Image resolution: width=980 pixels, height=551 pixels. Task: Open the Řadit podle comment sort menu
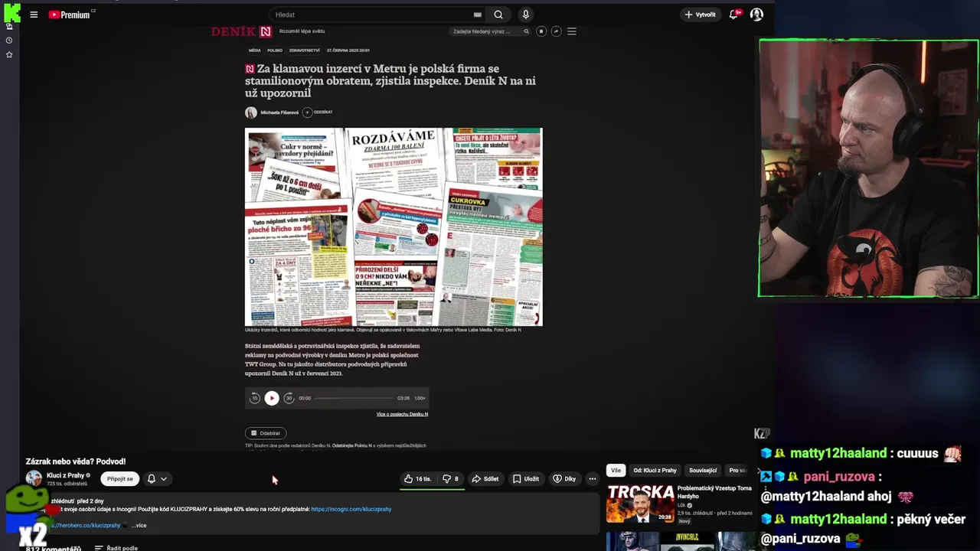click(116, 548)
